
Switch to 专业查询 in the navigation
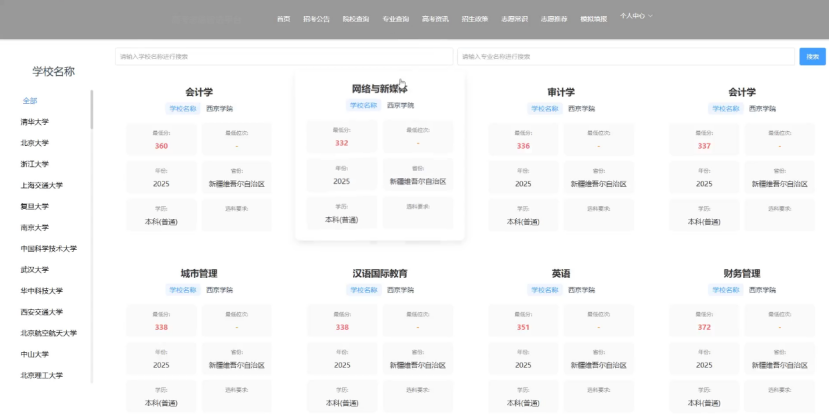click(395, 19)
